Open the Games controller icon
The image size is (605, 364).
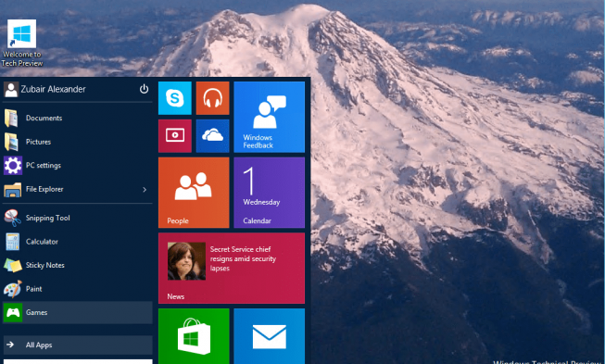click(x=13, y=312)
